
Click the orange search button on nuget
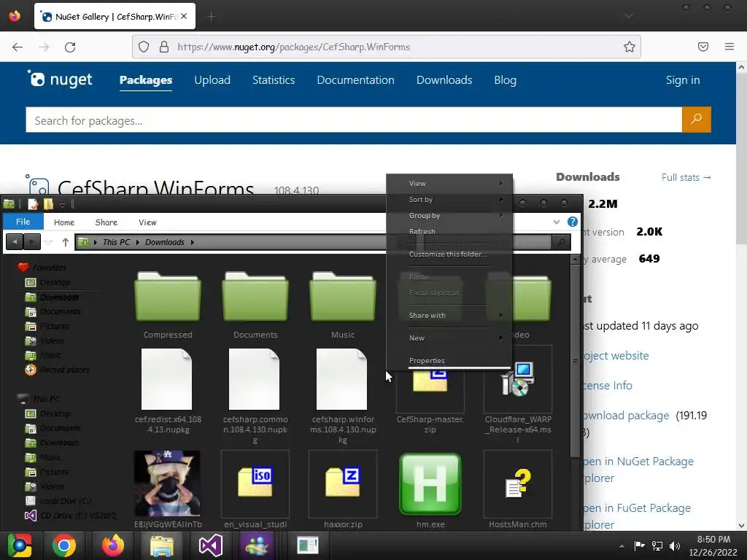pos(696,120)
